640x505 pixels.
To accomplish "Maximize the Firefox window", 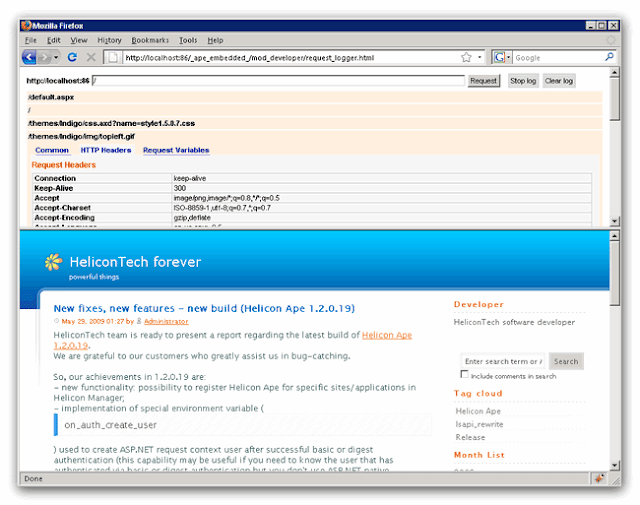I will click(602, 25).
